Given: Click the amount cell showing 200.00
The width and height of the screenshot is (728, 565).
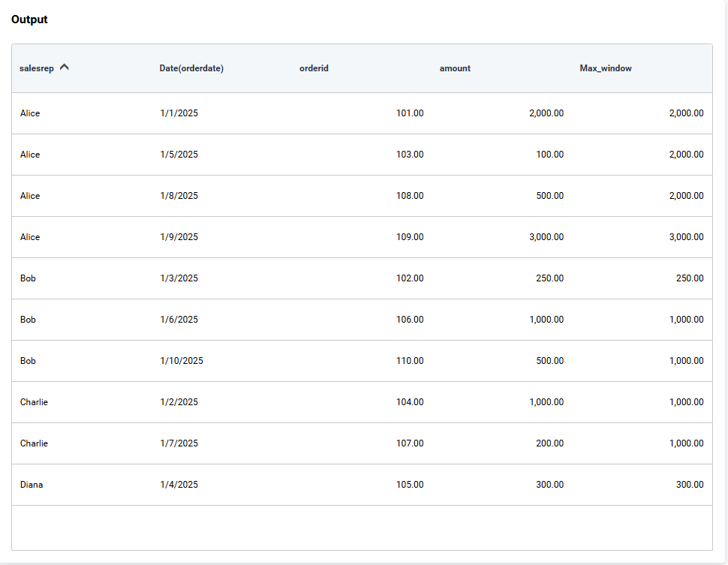Looking at the screenshot, I should 549,443.
